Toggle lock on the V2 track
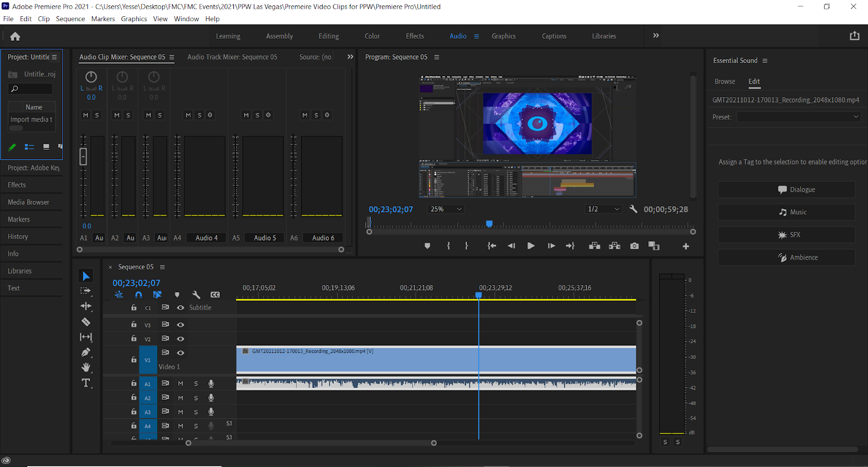The height and width of the screenshot is (467, 868). 134,338
